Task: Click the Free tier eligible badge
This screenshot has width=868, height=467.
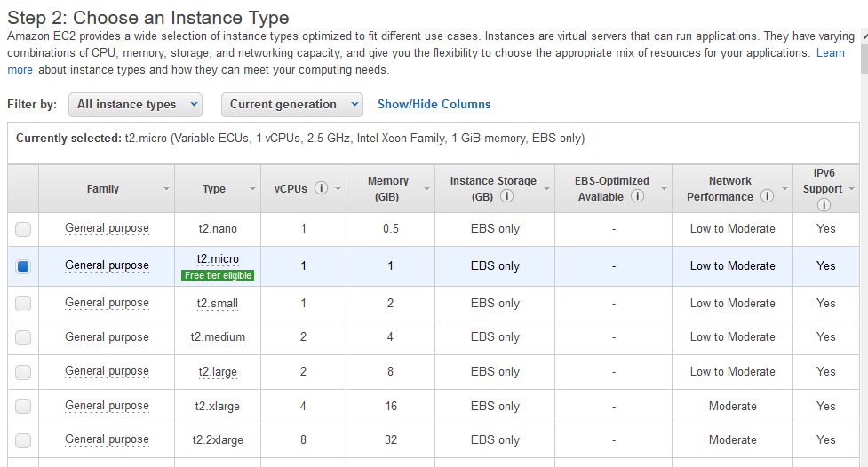Action: tap(218, 275)
